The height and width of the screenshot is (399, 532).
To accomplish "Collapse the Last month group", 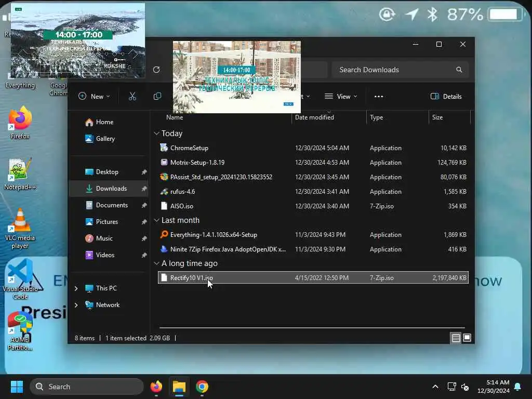I will click(x=156, y=220).
